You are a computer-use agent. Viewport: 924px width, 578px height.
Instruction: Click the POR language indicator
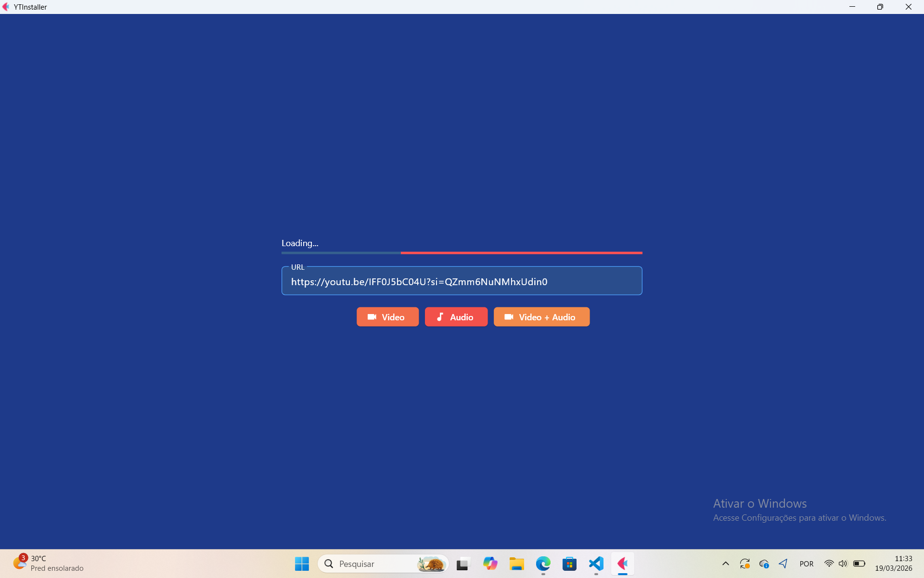806,564
